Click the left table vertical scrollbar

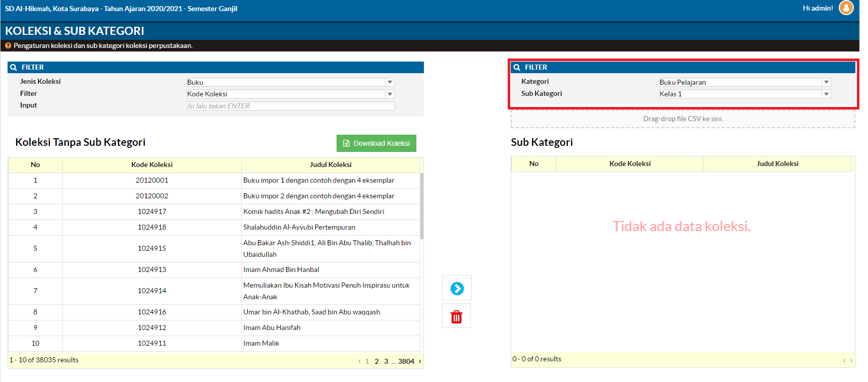[422, 206]
